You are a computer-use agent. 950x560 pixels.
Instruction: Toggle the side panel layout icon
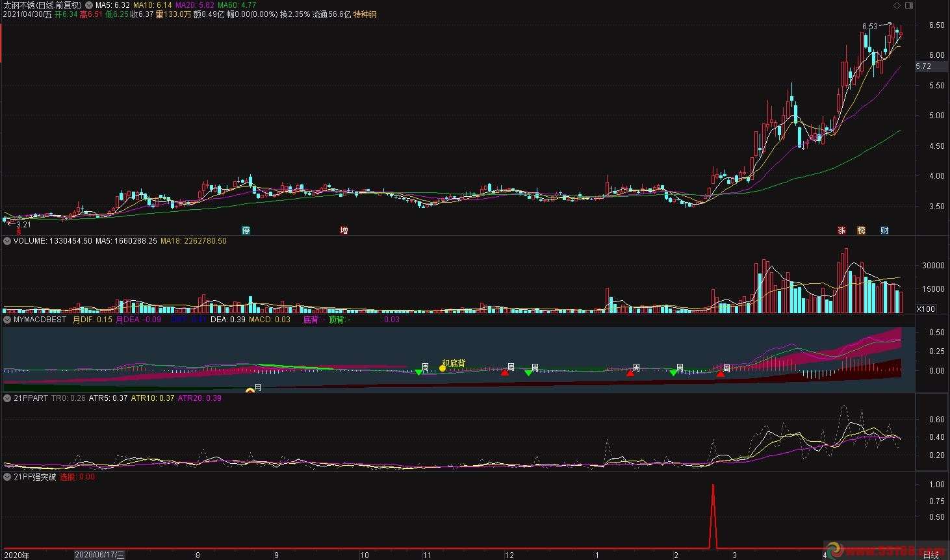909,5
